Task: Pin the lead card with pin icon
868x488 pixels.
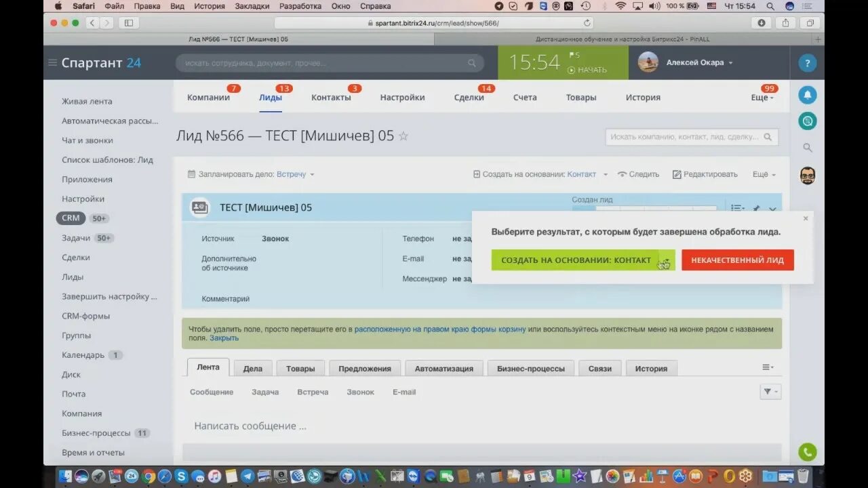Action: pos(756,209)
